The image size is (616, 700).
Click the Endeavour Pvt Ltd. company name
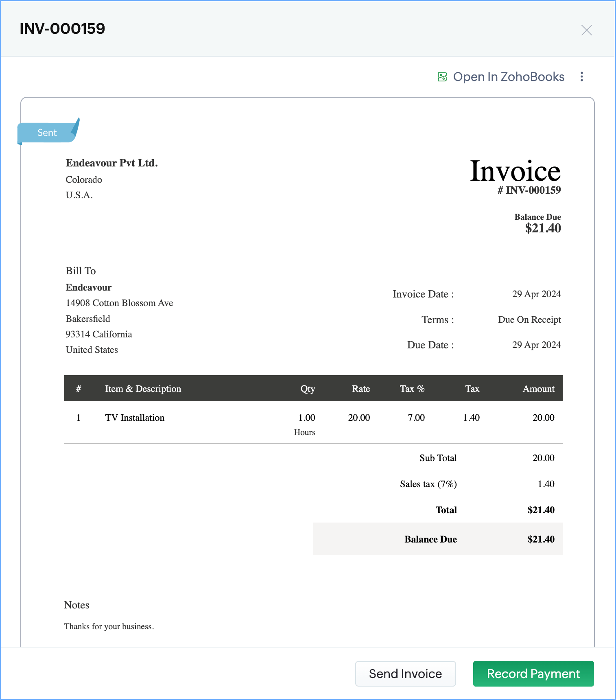(112, 163)
